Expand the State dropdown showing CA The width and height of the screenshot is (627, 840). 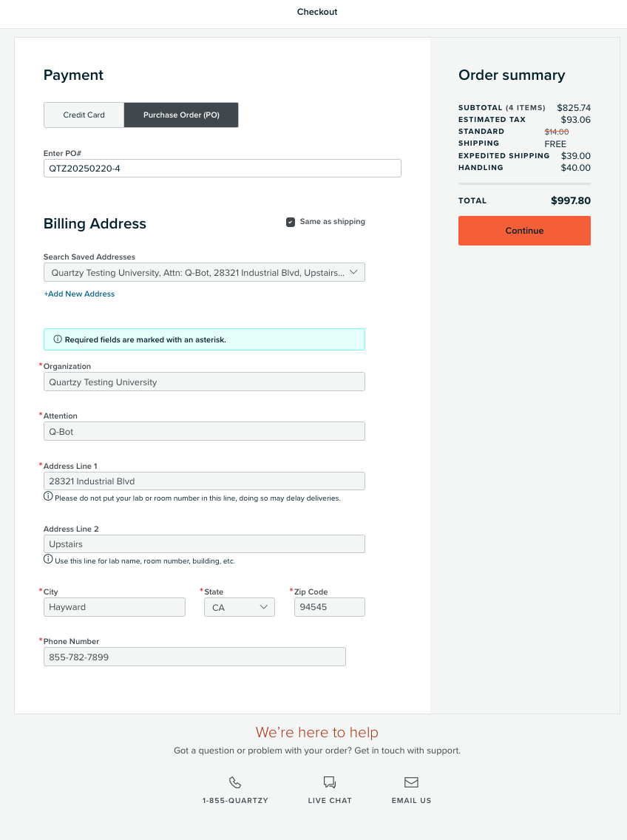[240, 607]
